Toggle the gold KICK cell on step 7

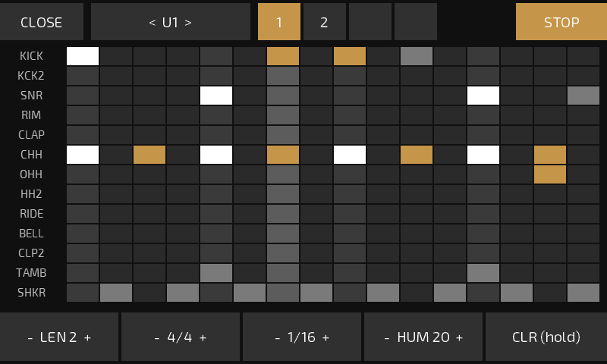coord(283,56)
